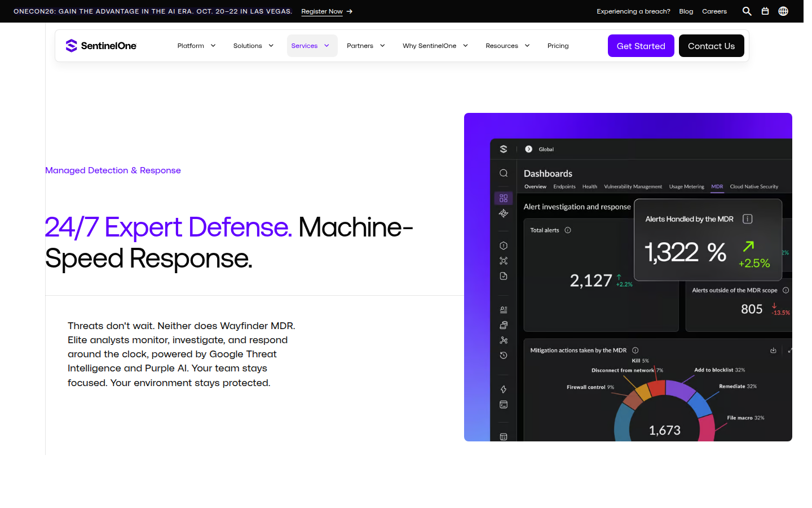Expand the Platform menu
Screen dimensions: 812x508
pyautogui.click(x=196, y=46)
